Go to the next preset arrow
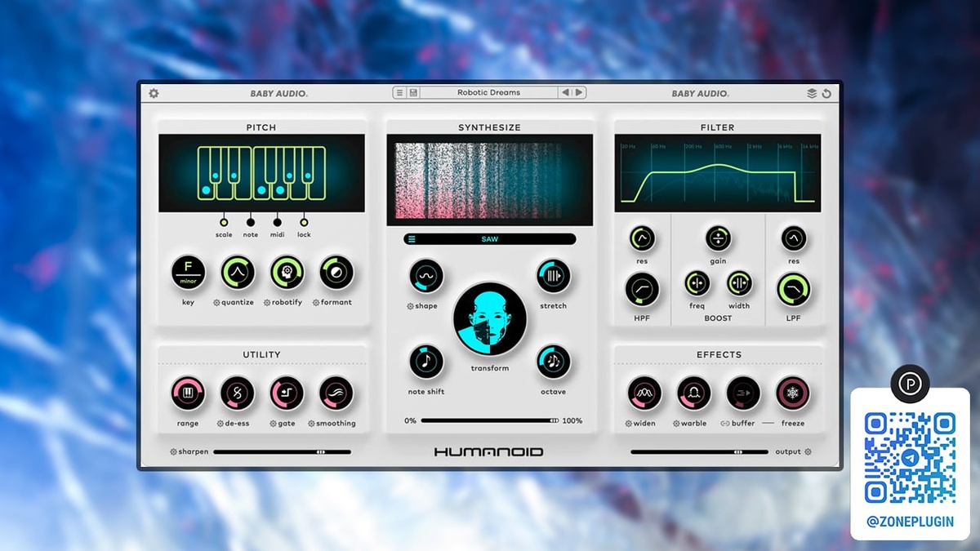The width and height of the screenshot is (980, 551). pyautogui.click(x=578, y=93)
